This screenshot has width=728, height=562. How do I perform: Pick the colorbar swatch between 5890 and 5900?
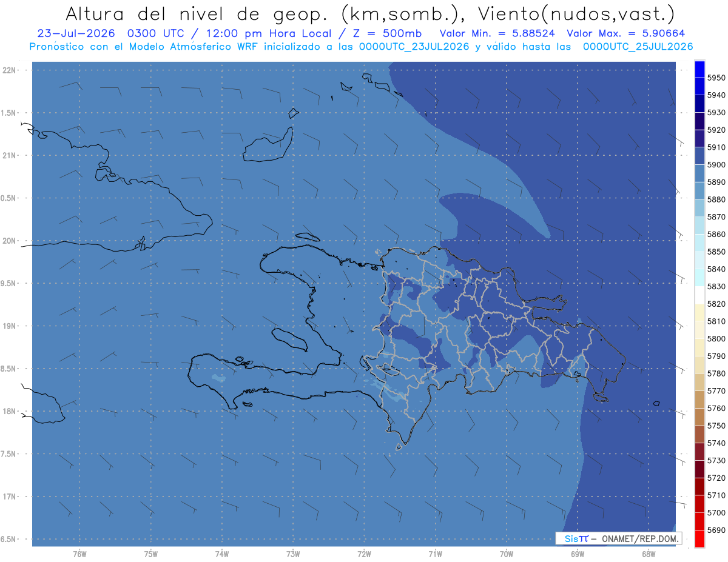coord(699,173)
